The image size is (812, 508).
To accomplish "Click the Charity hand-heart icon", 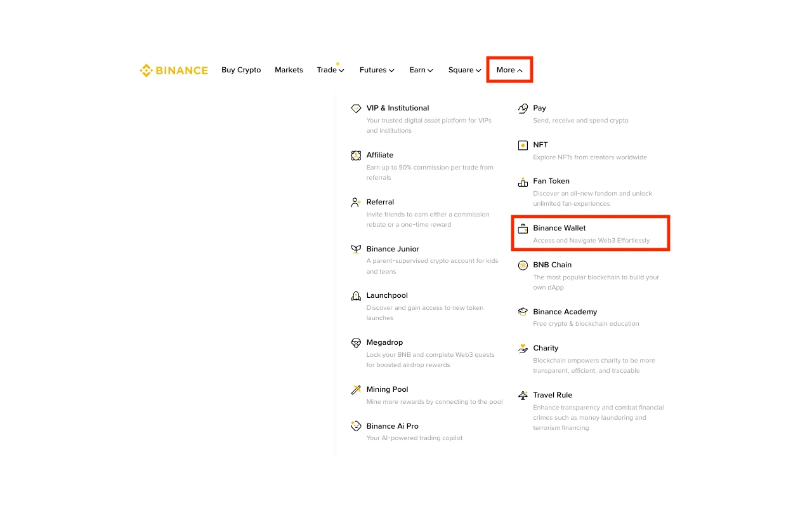I will (x=523, y=349).
